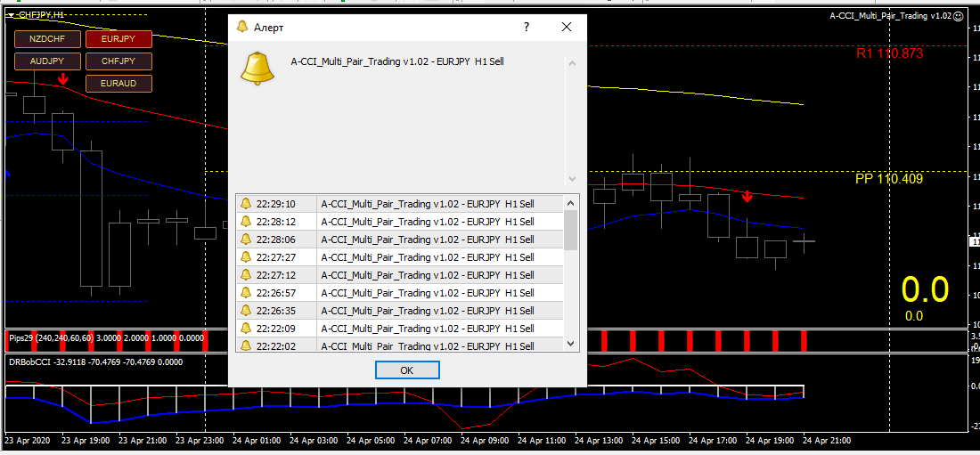Click bell icon of 22:27:27 row
The width and height of the screenshot is (980, 455).
coord(246,256)
